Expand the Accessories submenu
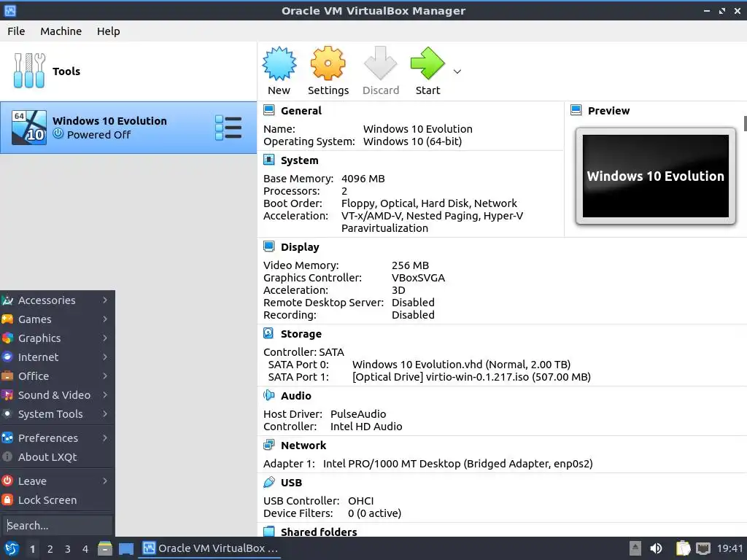Image resolution: width=747 pixels, height=560 pixels. pyautogui.click(x=57, y=300)
